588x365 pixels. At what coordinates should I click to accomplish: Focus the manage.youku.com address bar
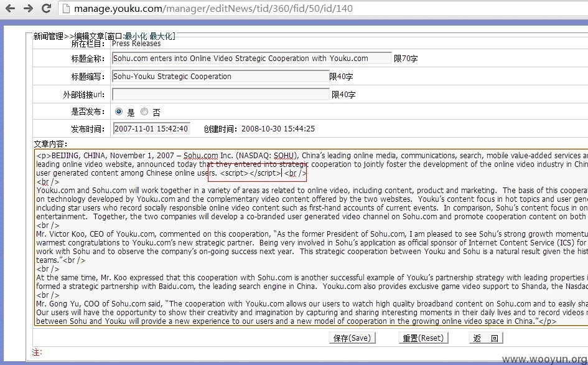coord(322,8)
